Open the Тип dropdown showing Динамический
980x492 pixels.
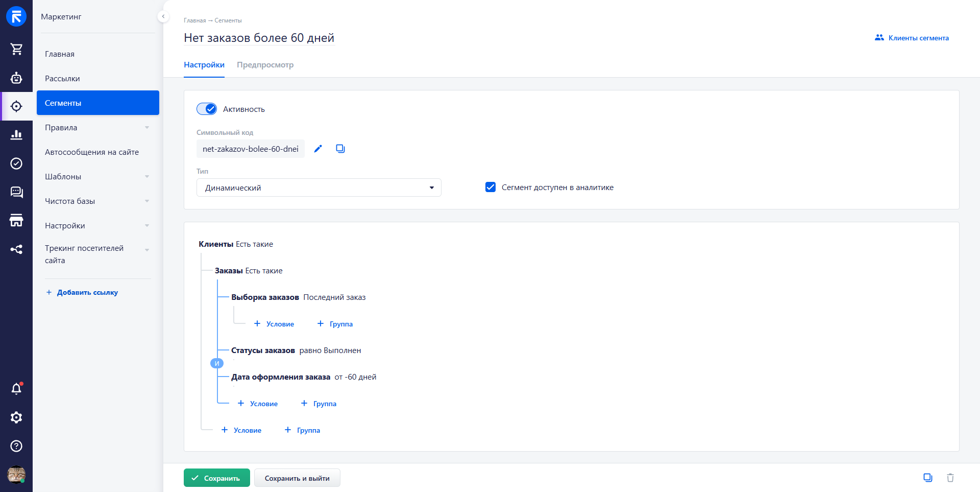[318, 188]
